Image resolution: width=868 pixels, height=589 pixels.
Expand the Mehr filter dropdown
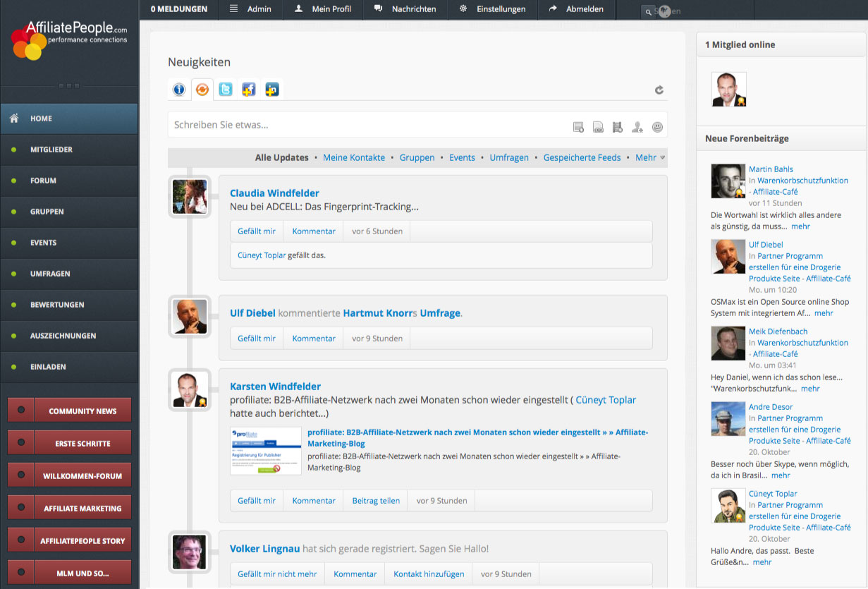[649, 158]
